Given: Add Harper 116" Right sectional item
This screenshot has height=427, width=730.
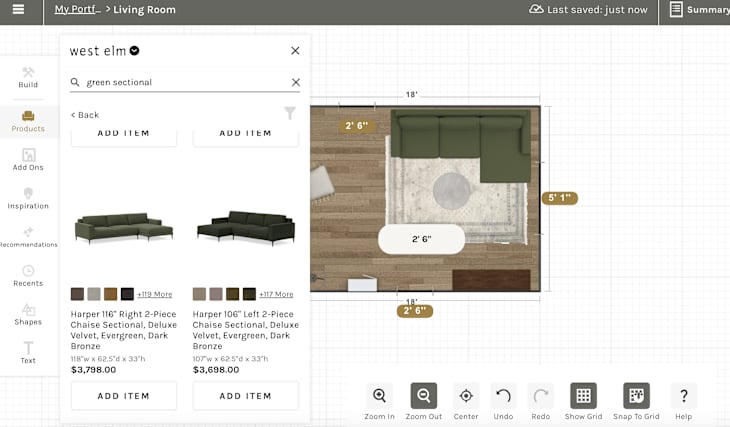Looking at the screenshot, I should click(124, 396).
